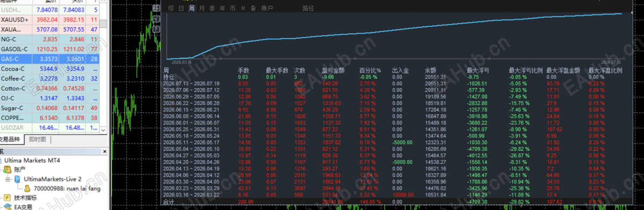Click Ultima Markets MT4 root tree item
Image resolution: width=644 pixels, height=210 pixels.
[x=32, y=160]
